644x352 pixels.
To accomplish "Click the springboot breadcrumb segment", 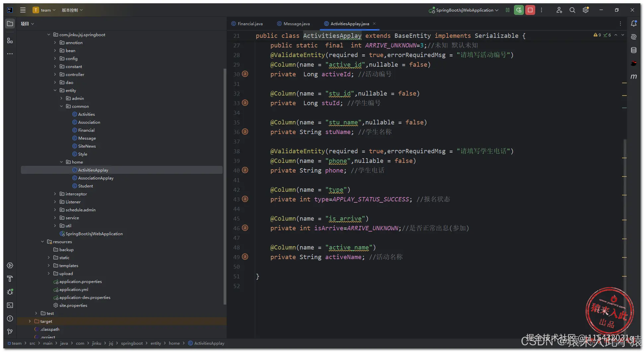I will (x=132, y=343).
